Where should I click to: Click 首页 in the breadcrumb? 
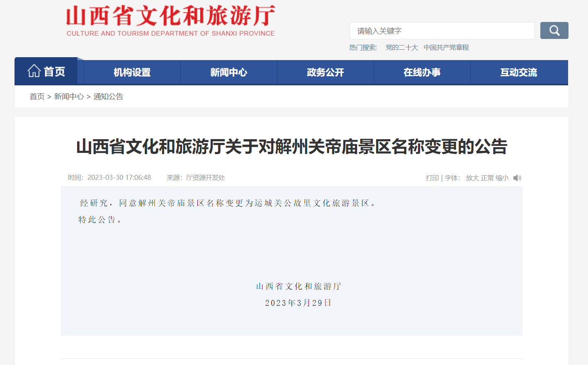[x=37, y=97]
